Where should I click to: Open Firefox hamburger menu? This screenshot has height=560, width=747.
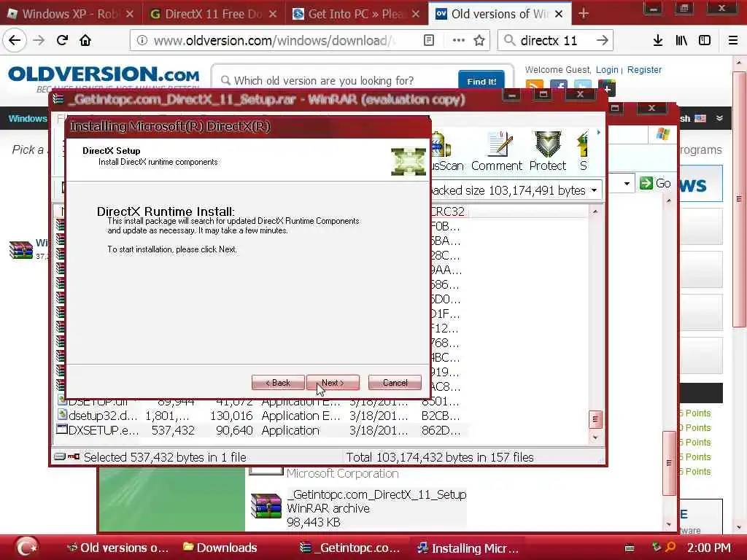733,41
